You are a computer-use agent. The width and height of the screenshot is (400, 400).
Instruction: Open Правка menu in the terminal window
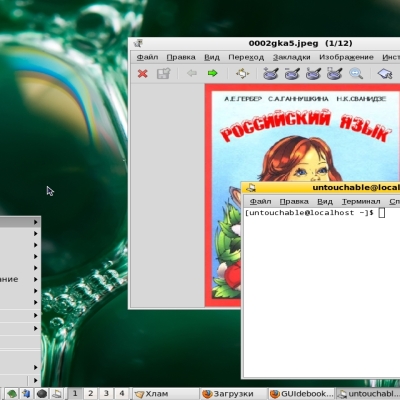(294, 201)
